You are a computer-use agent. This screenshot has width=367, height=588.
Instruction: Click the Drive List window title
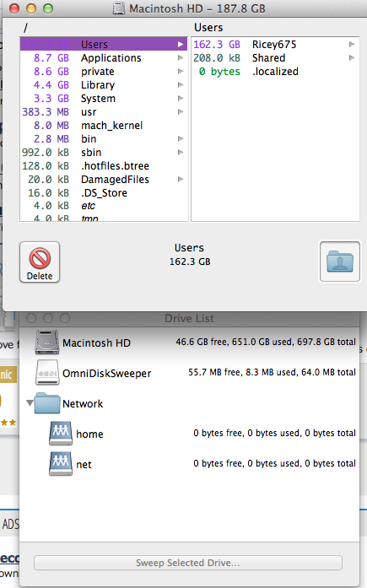[189, 318]
